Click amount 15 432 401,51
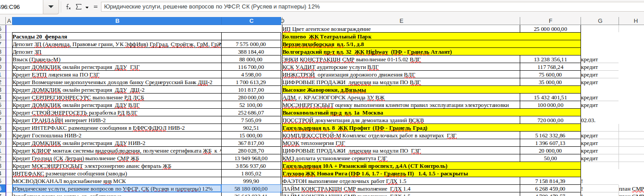 (x=550, y=98)
